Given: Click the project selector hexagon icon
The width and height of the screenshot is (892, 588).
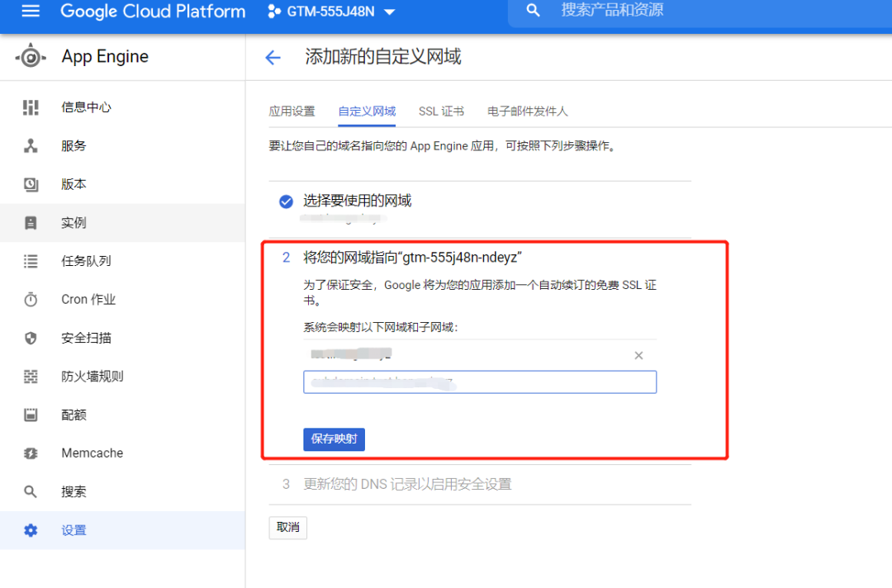Looking at the screenshot, I should (x=273, y=12).
